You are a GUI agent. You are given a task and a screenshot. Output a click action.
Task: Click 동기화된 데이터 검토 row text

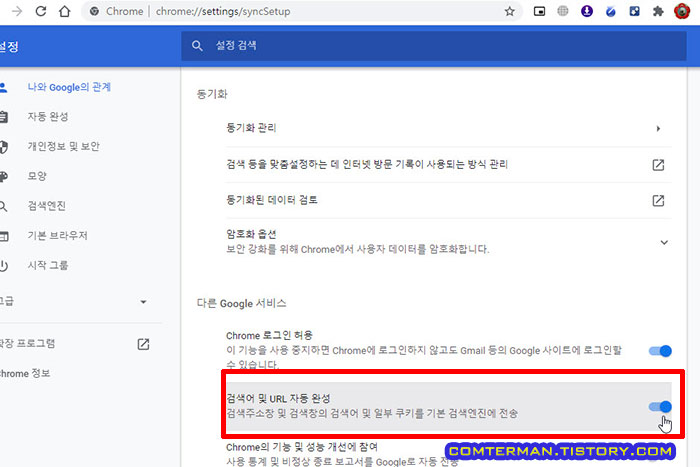(x=272, y=200)
